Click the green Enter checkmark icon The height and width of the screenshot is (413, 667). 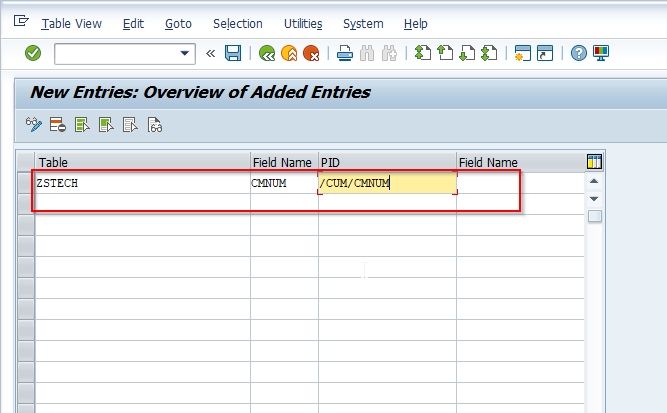coord(33,53)
